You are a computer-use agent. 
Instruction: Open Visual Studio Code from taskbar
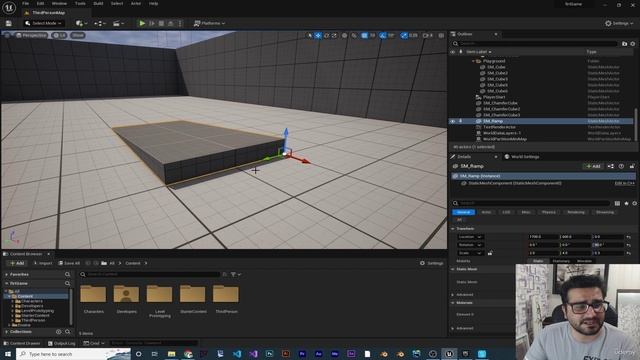[237, 354]
